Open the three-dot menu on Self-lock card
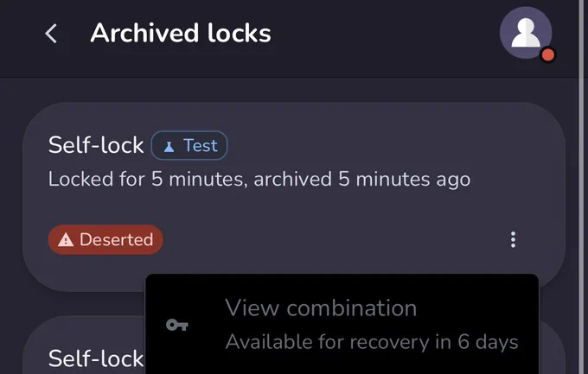 coord(513,239)
